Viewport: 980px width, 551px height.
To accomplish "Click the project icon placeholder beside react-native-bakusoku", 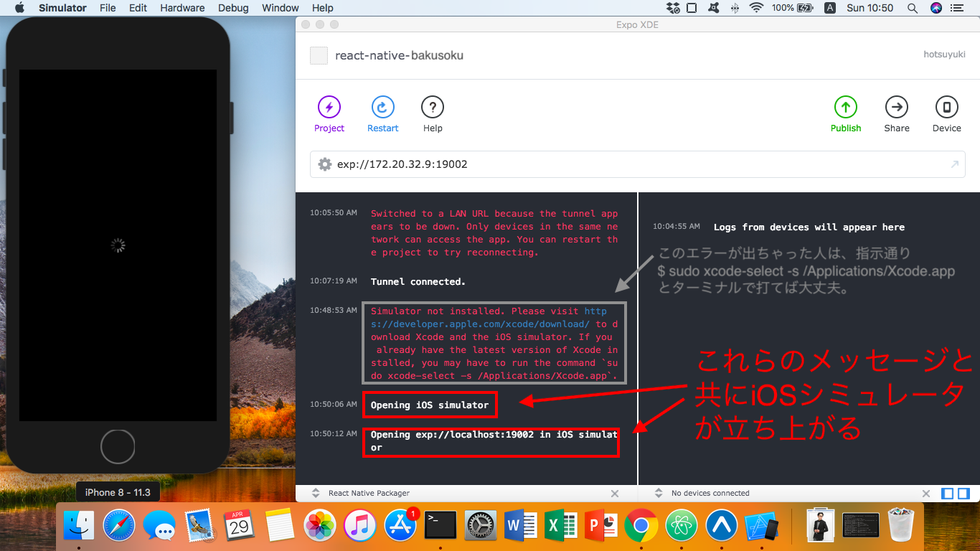I will (x=319, y=55).
